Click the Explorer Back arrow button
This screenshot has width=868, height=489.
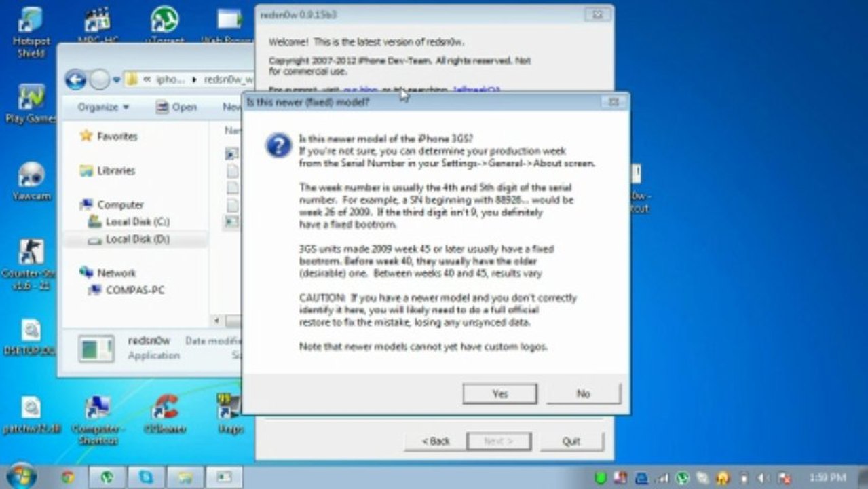tap(76, 79)
